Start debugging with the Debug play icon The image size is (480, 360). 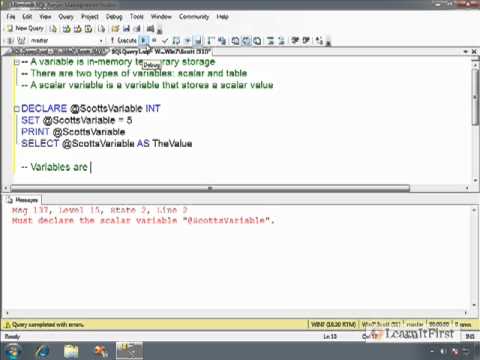144,41
